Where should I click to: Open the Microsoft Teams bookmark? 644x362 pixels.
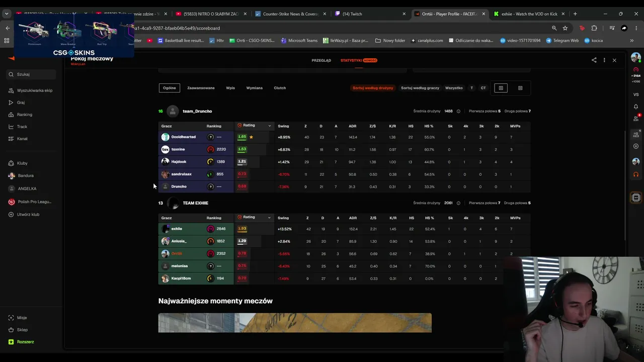(x=299, y=41)
